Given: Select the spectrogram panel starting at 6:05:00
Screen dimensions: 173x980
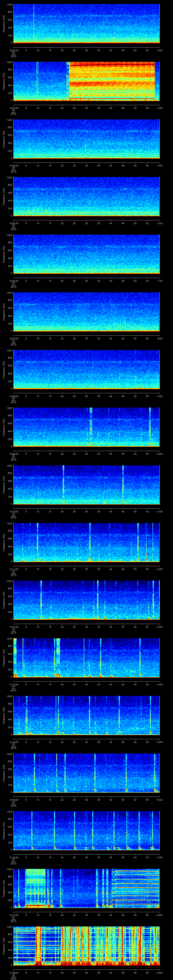Looking at the screenshot, I should (x=86, y=196).
